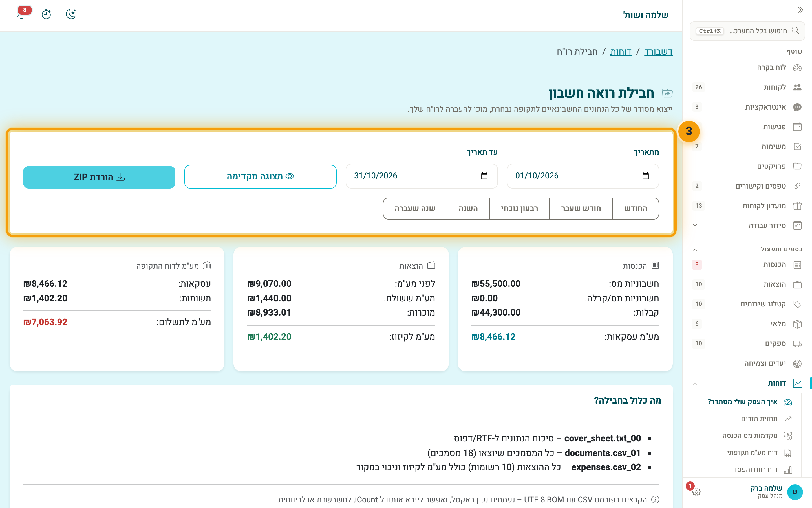Screen dimensions: 812x508
Task: Click the תצוגה מקדימה preview button
Action: click(261, 176)
